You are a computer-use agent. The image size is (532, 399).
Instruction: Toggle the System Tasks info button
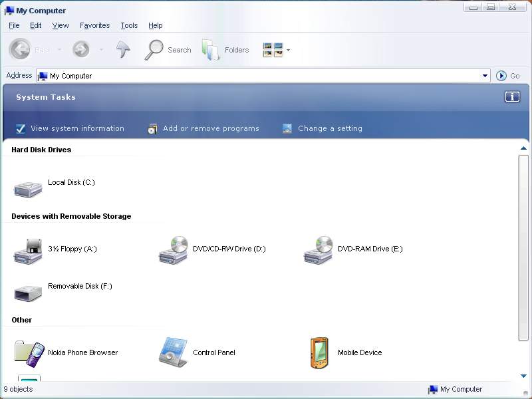click(x=512, y=97)
